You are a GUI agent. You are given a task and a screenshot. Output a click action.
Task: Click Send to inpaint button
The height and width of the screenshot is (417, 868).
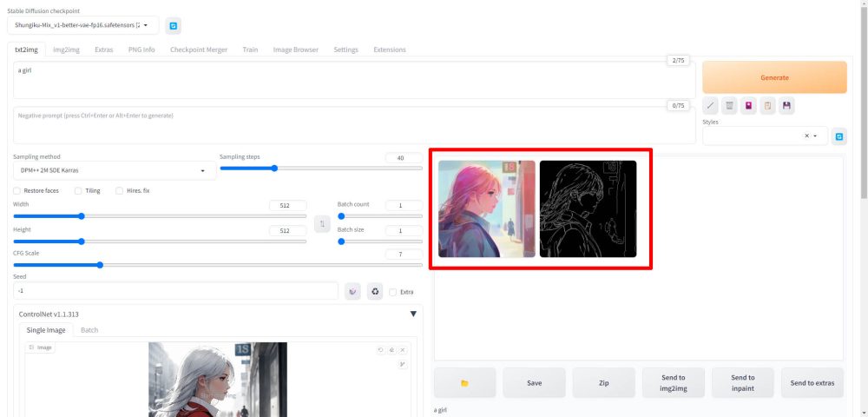[742, 382]
